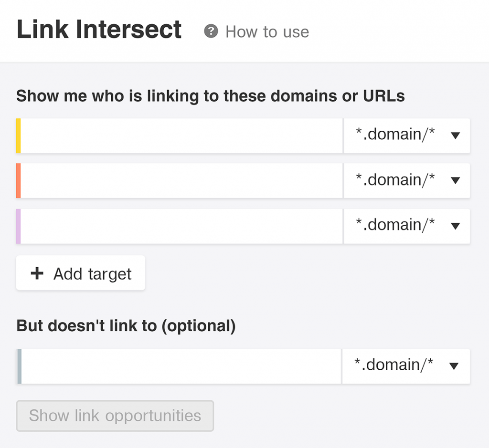Select the third target field with purple marker

click(181, 226)
